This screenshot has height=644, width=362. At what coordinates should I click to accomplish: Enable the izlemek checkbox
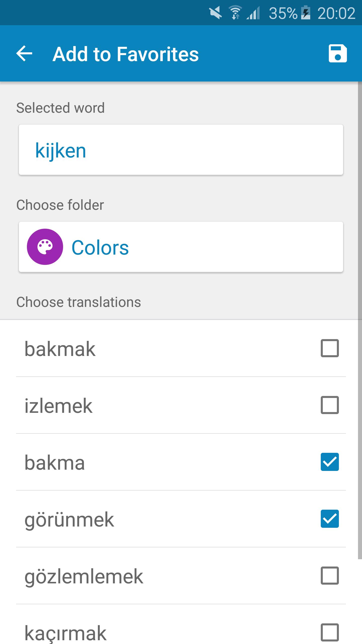click(330, 405)
